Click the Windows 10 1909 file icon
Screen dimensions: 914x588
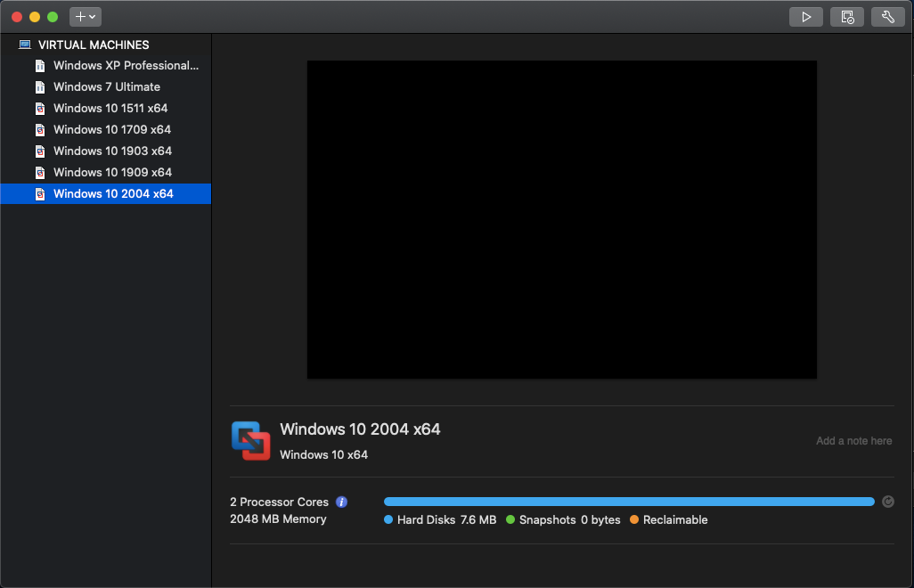[39, 173]
